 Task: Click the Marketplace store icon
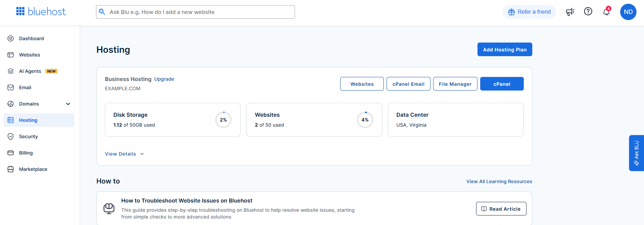pos(11,169)
